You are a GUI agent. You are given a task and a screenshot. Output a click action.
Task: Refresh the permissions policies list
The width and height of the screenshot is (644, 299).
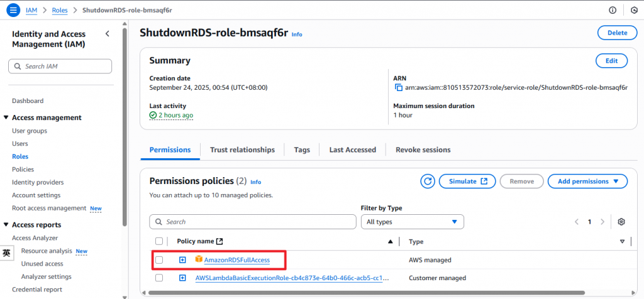point(428,182)
